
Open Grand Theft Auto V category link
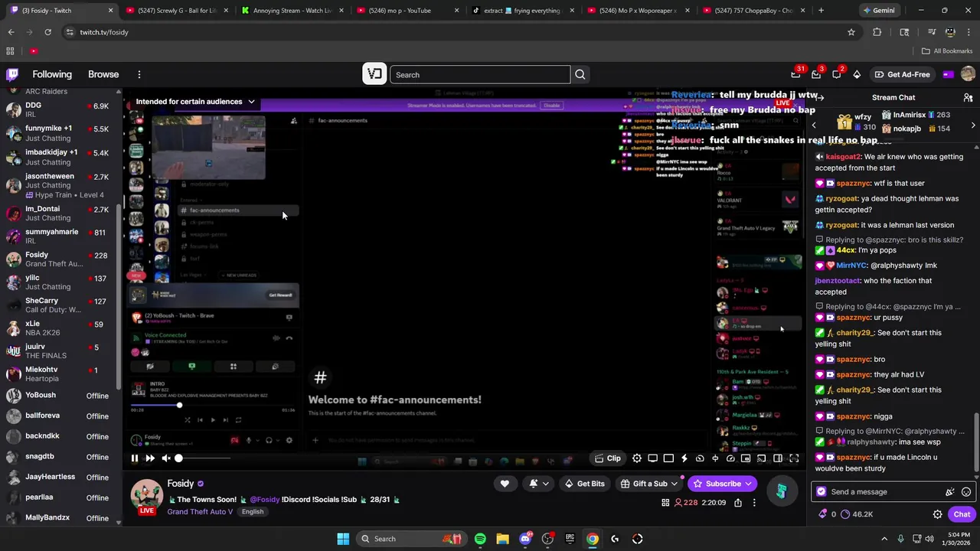200,511
